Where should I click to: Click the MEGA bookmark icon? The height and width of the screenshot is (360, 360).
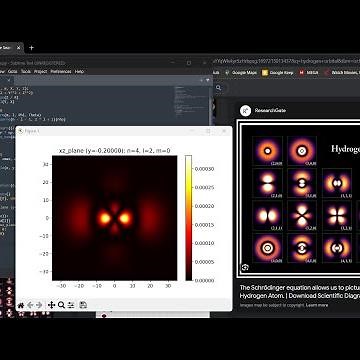click(301, 72)
